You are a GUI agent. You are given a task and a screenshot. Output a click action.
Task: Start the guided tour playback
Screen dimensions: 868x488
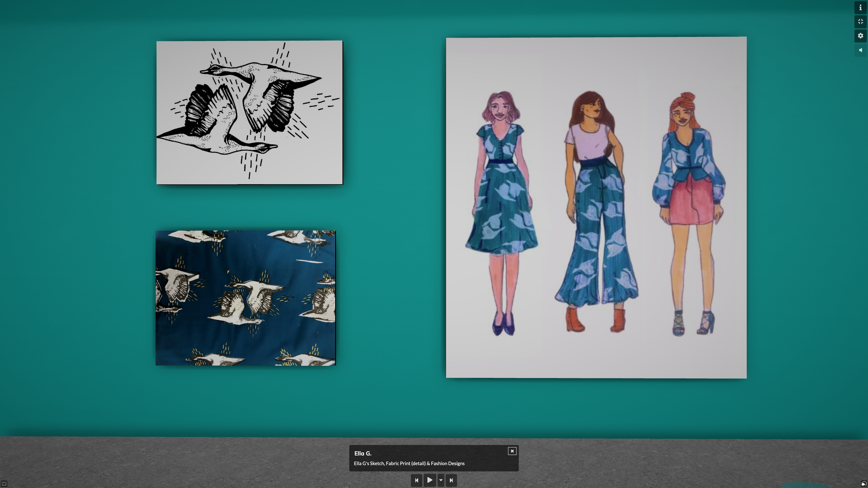pyautogui.click(x=430, y=480)
